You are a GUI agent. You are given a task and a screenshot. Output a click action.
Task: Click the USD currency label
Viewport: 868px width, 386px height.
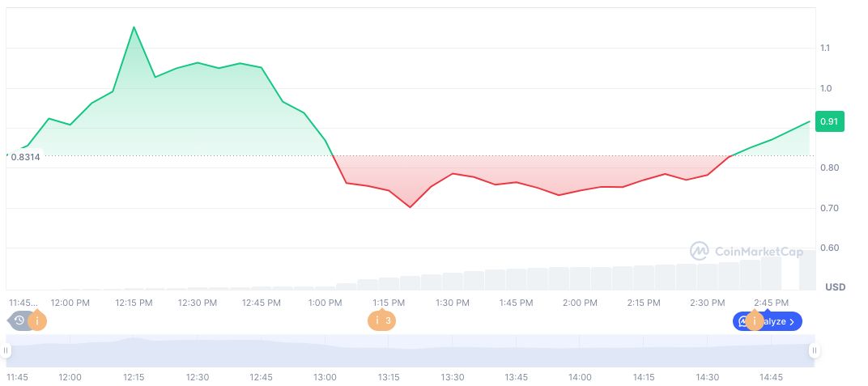click(835, 287)
